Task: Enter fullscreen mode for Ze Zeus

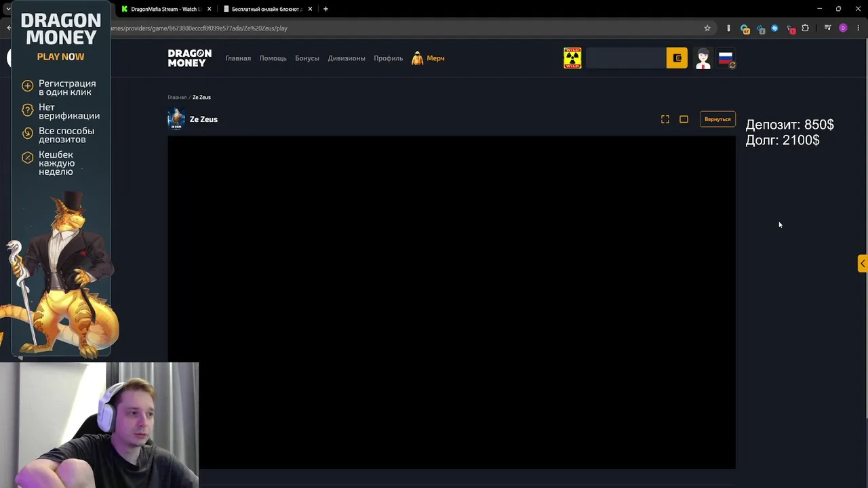Action: (665, 119)
